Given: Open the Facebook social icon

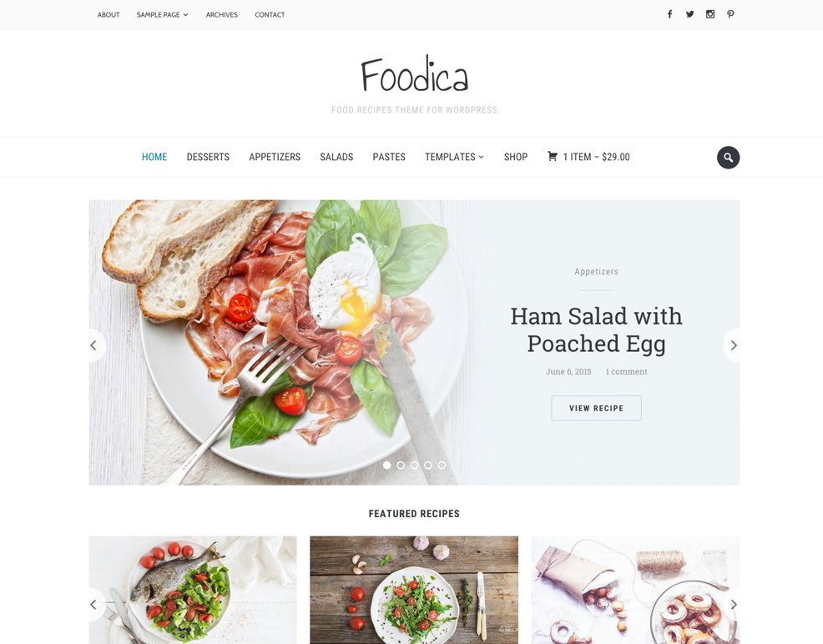Looking at the screenshot, I should pyautogui.click(x=669, y=14).
